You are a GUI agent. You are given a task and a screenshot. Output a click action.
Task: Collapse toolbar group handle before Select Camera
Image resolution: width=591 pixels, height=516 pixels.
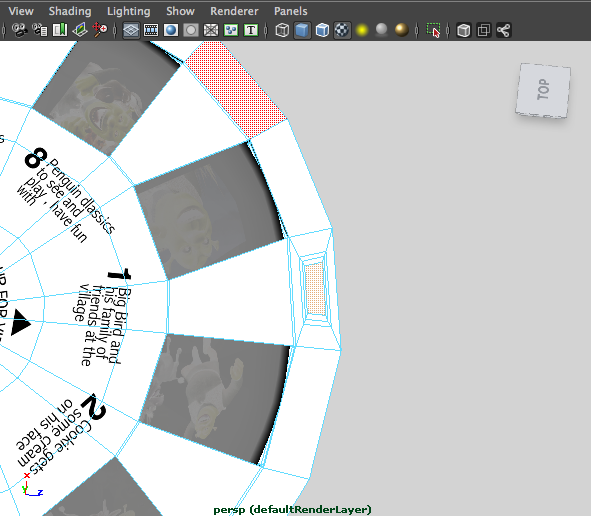[x=4, y=30]
